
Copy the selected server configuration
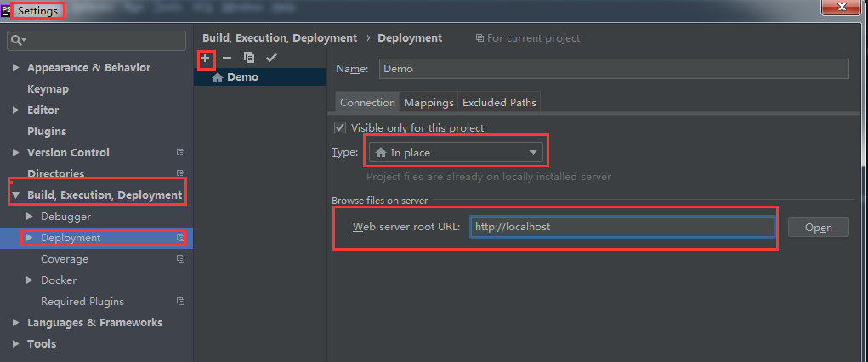click(249, 58)
